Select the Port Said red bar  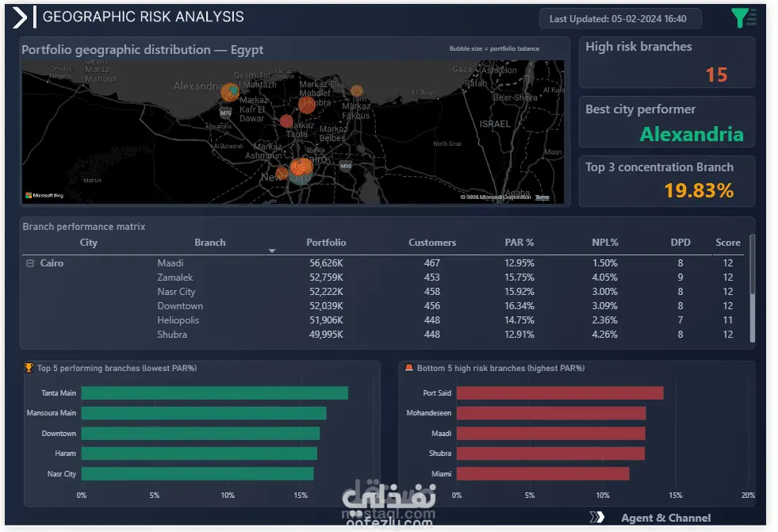[560, 393]
